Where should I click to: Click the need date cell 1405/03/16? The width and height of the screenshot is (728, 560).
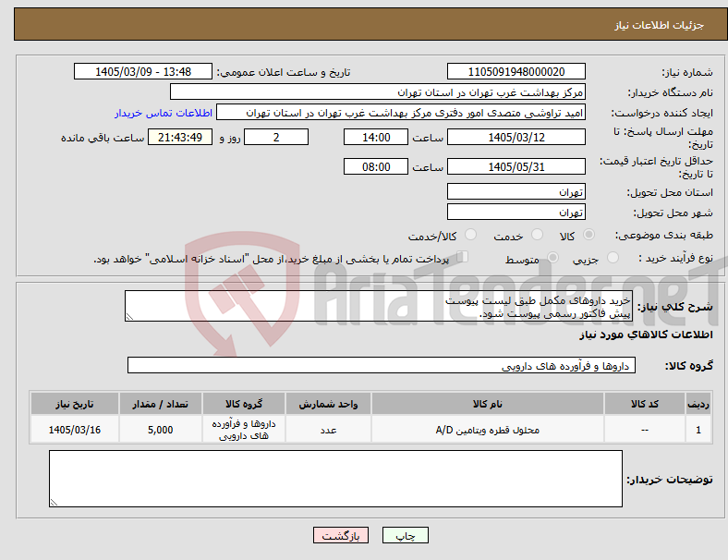pyautogui.click(x=75, y=430)
